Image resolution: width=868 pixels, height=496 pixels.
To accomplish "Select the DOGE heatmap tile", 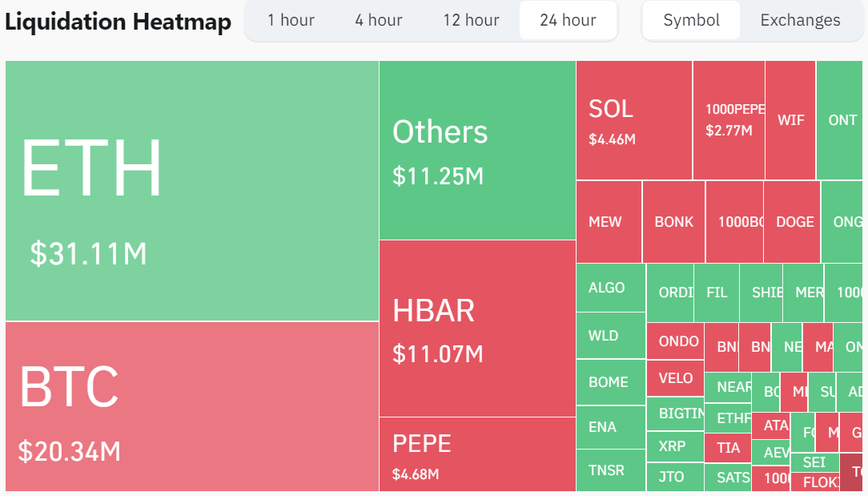I will tap(792, 222).
